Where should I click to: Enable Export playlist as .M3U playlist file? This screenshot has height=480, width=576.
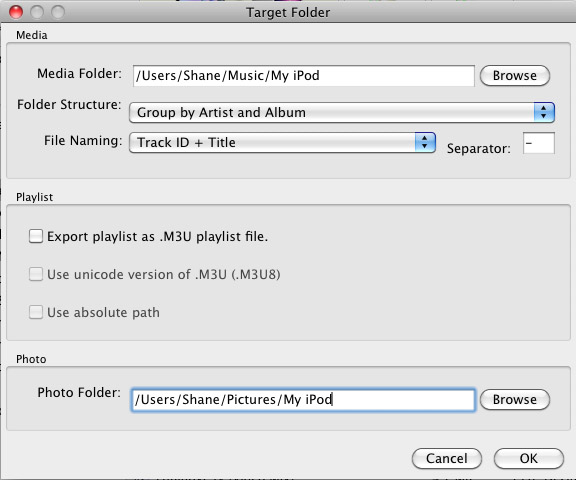tap(36, 236)
